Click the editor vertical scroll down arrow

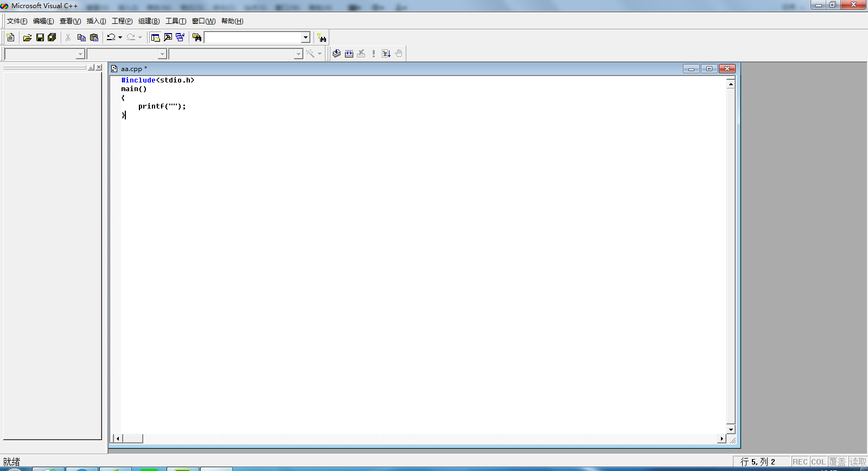click(x=731, y=429)
